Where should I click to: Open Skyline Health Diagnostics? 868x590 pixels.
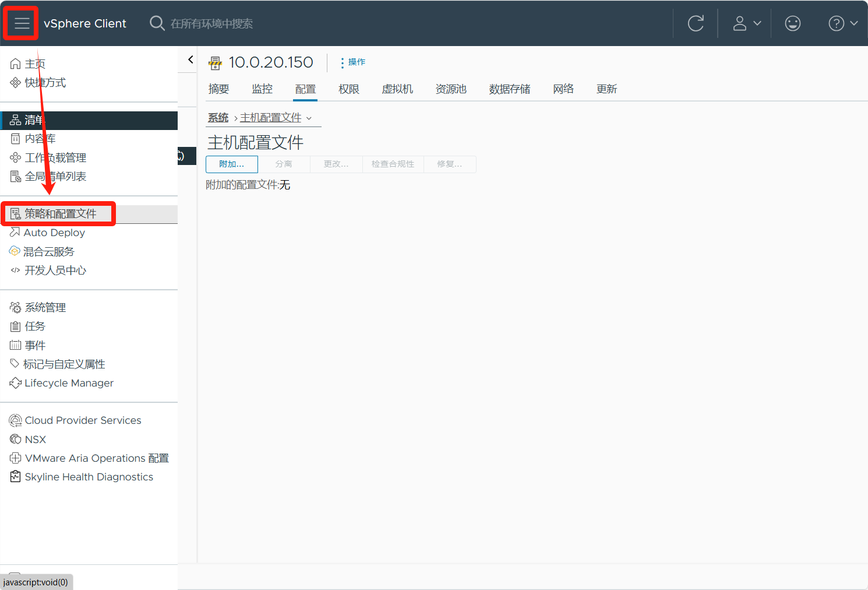point(89,477)
